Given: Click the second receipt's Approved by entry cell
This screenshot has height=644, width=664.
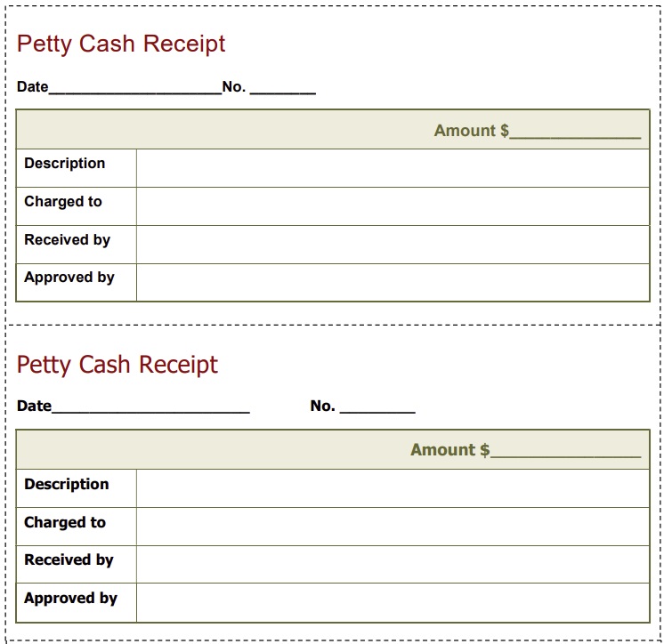Looking at the screenshot, I should [x=393, y=603].
